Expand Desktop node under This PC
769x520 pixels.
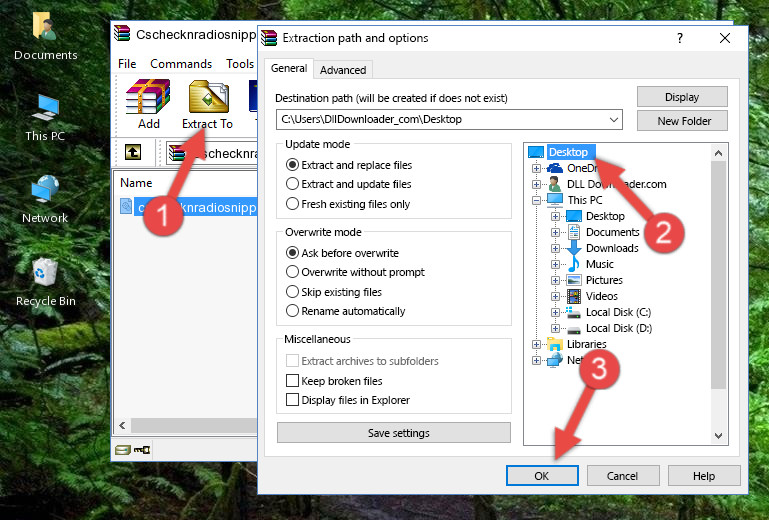555,216
